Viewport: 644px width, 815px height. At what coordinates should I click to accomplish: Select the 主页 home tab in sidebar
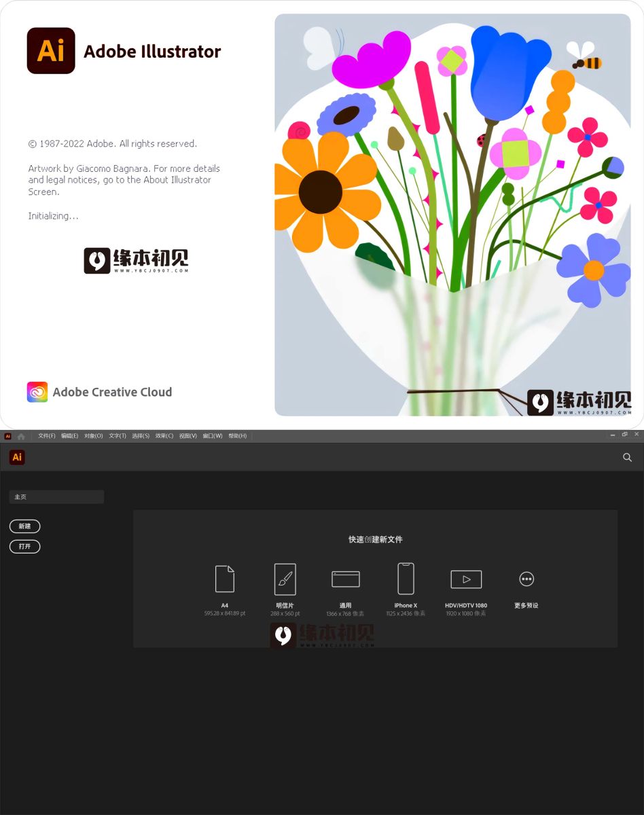coord(56,496)
